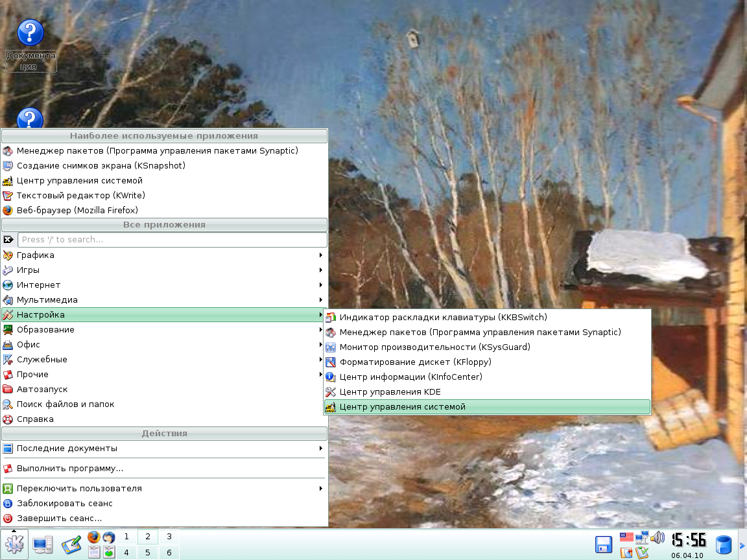Click the floppy disk icon in panel
The image size is (747, 560).
pos(604,544)
